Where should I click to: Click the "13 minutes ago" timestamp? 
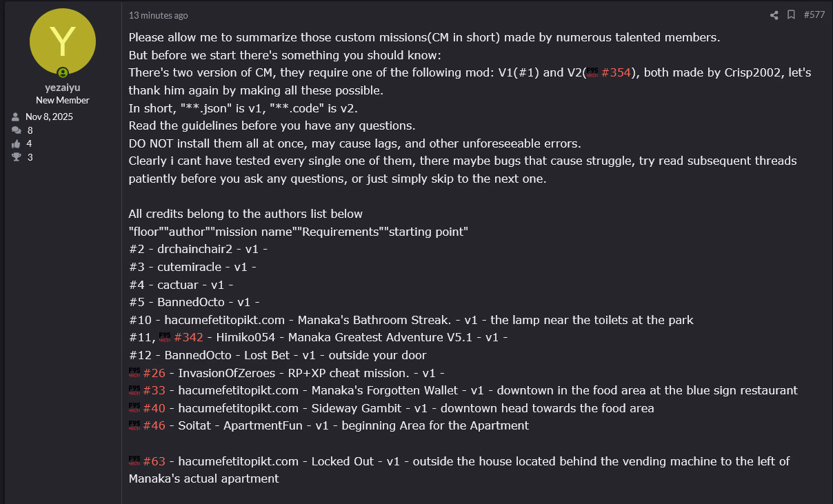(158, 15)
